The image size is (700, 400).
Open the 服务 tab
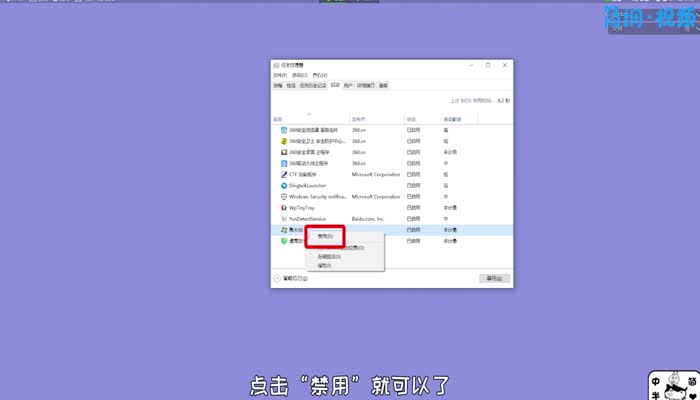click(x=383, y=86)
